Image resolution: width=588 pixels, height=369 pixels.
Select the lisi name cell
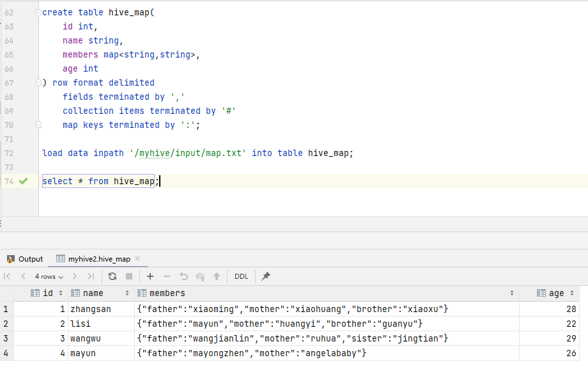pyautogui.click(x=101, y=324)
